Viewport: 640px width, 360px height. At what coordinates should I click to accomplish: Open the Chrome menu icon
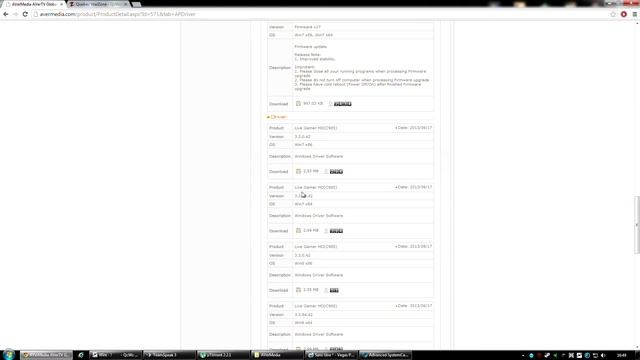[x=635, y=14]
